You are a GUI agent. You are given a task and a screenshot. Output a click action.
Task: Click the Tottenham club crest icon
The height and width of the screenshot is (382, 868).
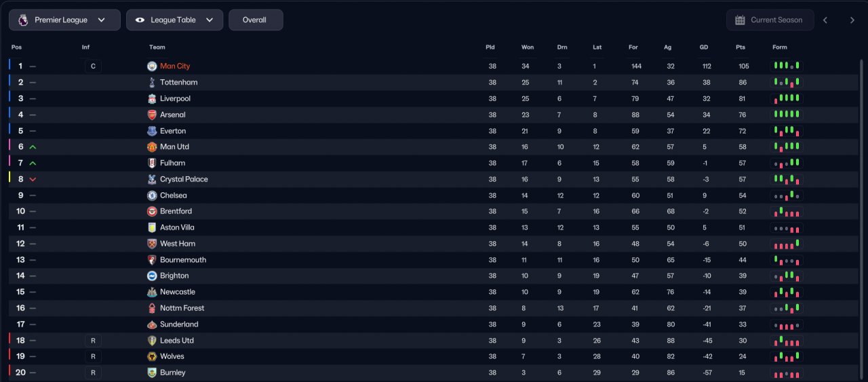(x=152, y=83)
